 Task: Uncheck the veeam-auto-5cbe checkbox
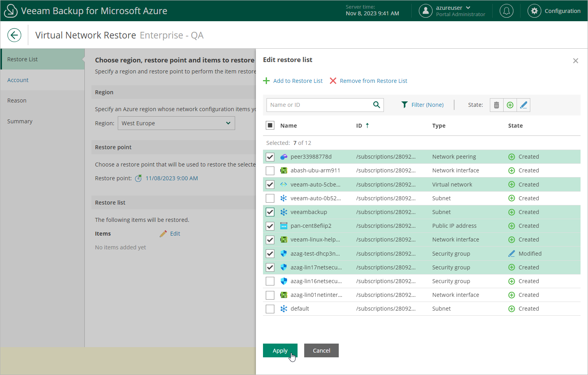click(x=270, y=185)
